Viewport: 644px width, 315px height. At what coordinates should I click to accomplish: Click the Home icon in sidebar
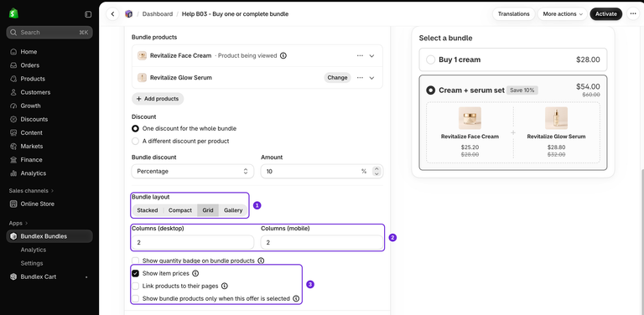[x=13, y=52]
